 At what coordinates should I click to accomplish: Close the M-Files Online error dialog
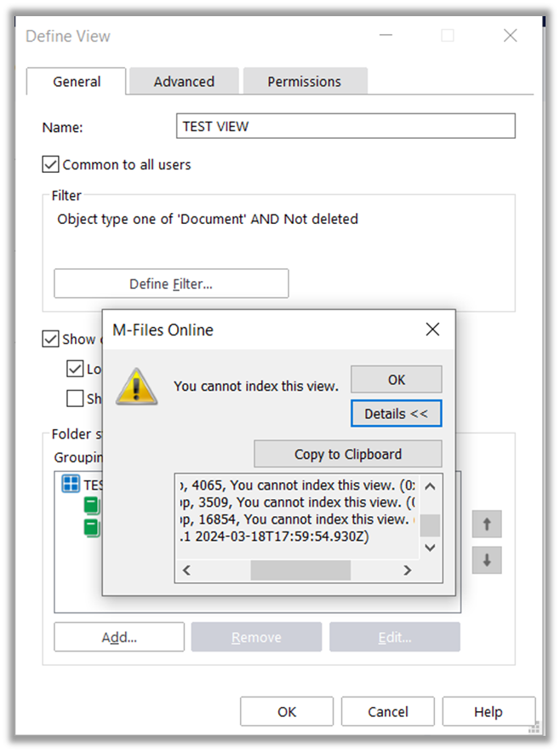(x=433, y=330)
